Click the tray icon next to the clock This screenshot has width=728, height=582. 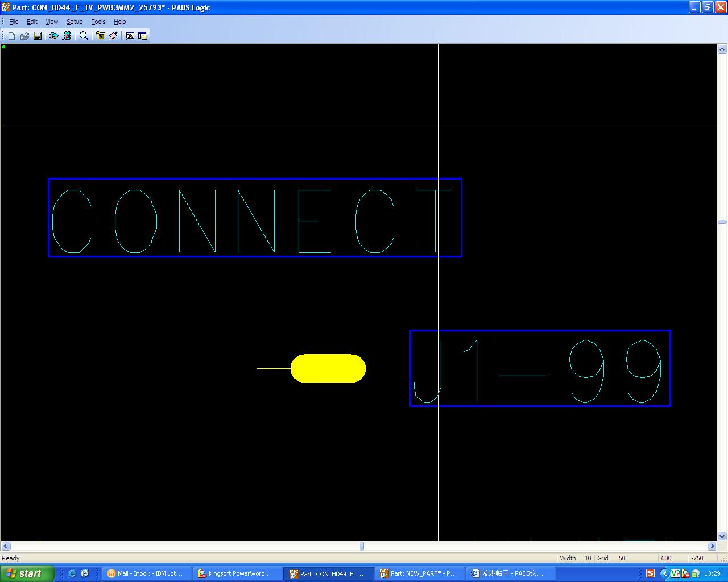[695, 573]
